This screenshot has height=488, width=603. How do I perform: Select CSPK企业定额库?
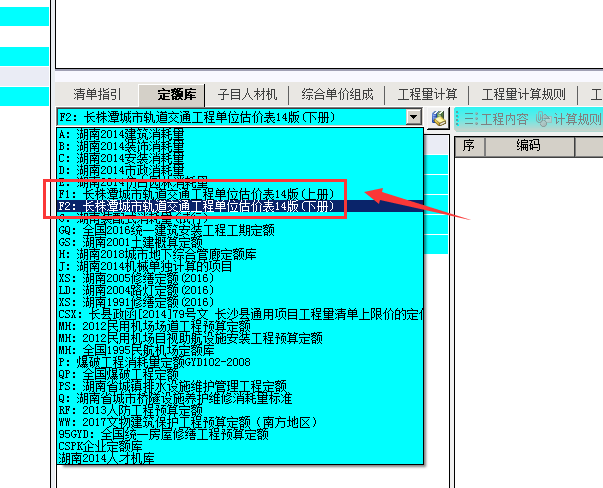240,446
